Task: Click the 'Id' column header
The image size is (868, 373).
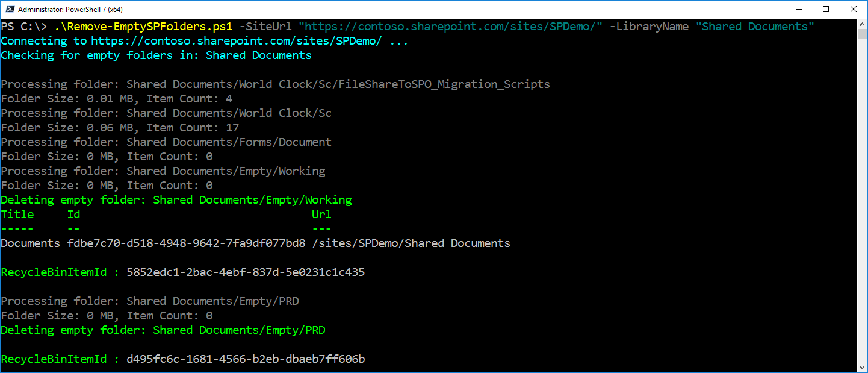Action: [73, 215]
